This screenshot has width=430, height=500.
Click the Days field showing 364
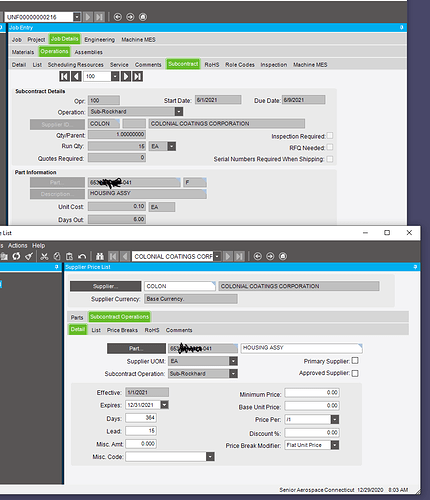coord(141,418)
